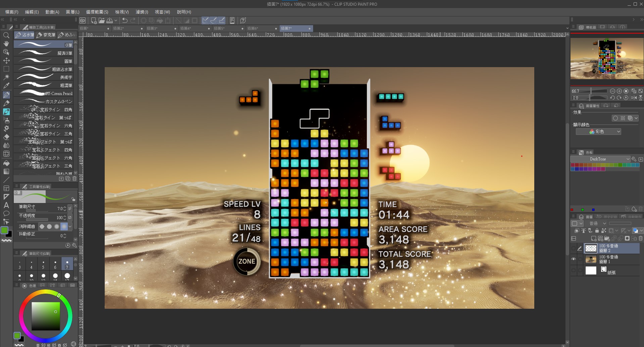This screenshot has width=644, height=347.
Task: Select the Eyedropper tool
Action: pyautogui.click(x=6, y=86)
